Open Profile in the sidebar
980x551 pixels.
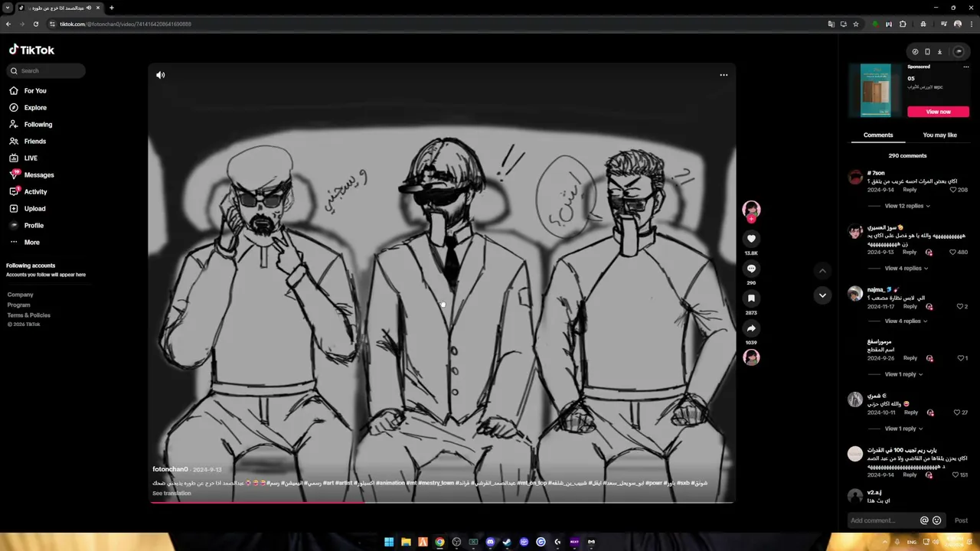click(27, 226)
